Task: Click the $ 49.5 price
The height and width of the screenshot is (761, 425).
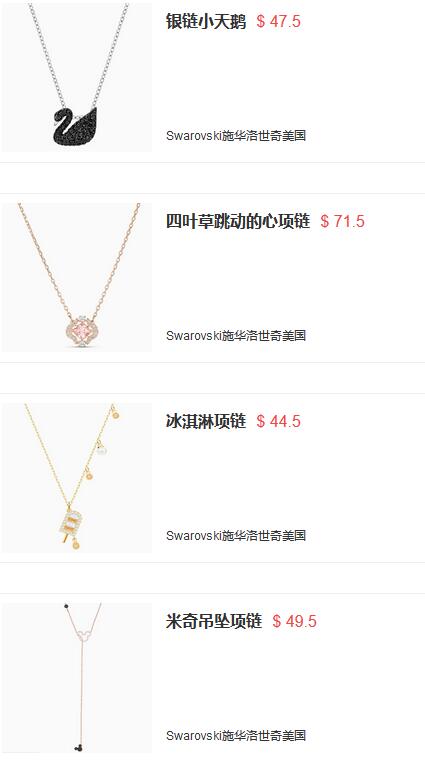Action: [294, 621]
